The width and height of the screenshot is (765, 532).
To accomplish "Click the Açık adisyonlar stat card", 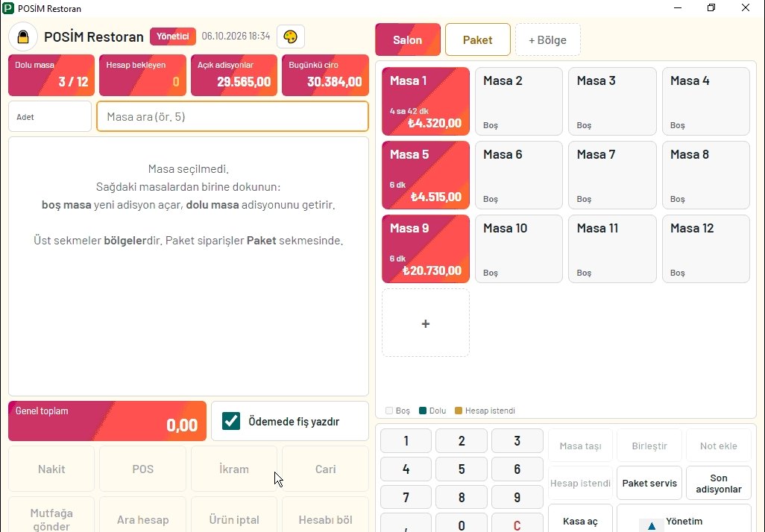I will click(233, 75).
